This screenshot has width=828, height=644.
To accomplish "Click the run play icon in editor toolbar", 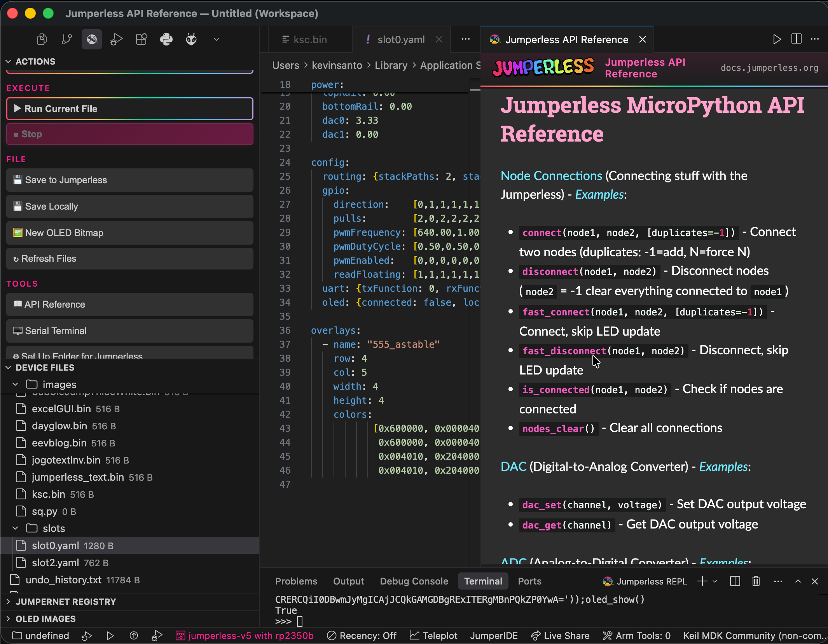I will 777,39.
